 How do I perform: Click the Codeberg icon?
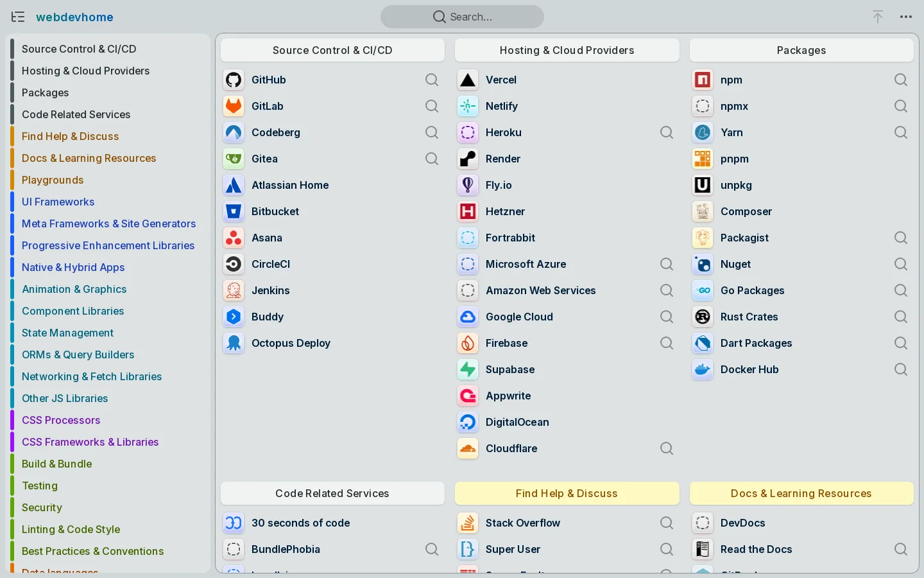point(234,132)
